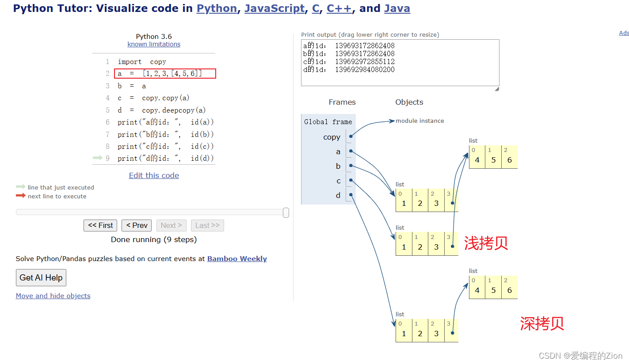Go to the first step with << First
629x364 pixels.
coord(100,225)
